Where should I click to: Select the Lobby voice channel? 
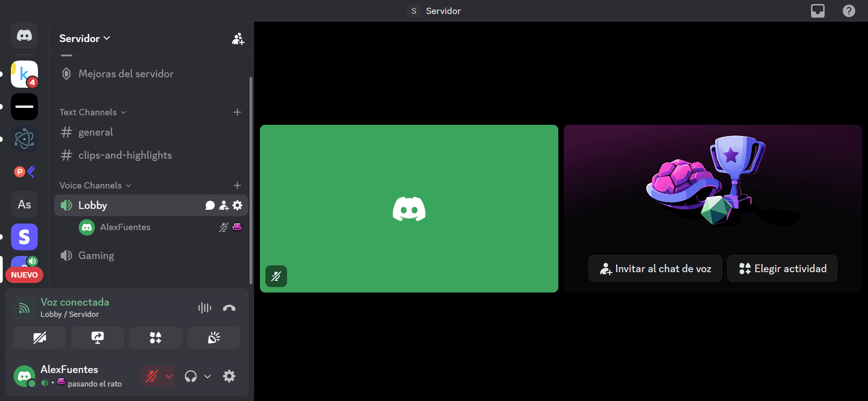pos(151,205)
